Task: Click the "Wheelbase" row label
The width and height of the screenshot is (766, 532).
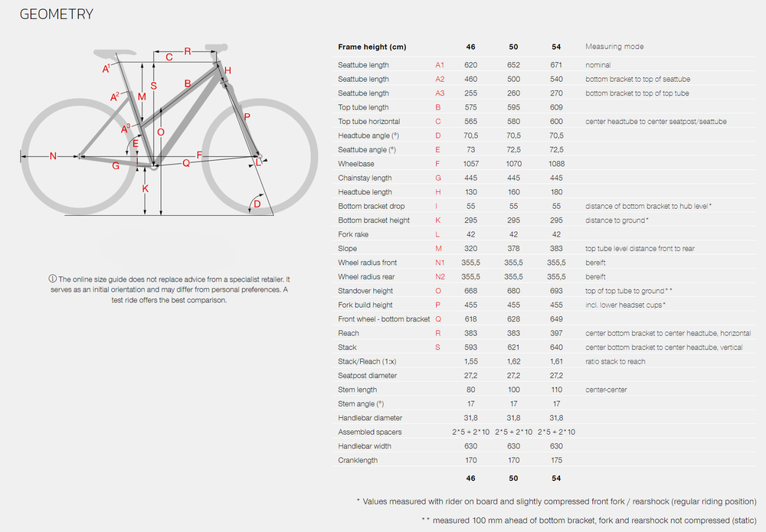Action: (x=355, y=164)
